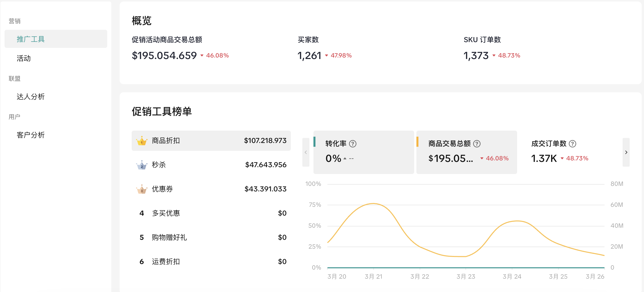644x292 pixels.
Task: Toggle the 商品交易总额 metric card
Action: (467, 152)
